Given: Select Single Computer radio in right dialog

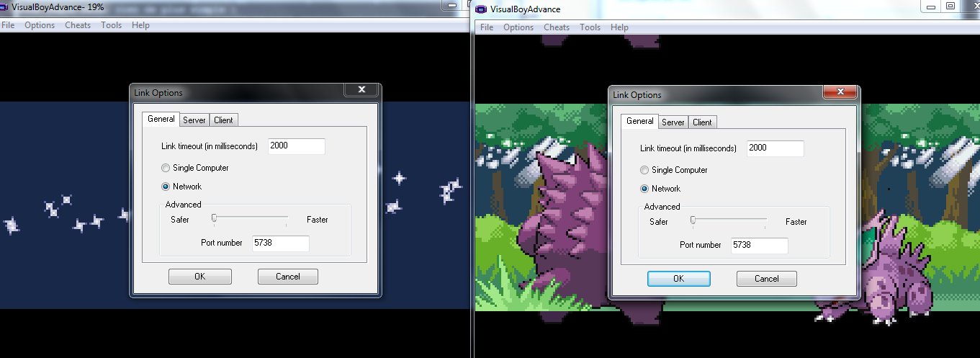Looking at the screenshot, I should click(x=674, y=170).
